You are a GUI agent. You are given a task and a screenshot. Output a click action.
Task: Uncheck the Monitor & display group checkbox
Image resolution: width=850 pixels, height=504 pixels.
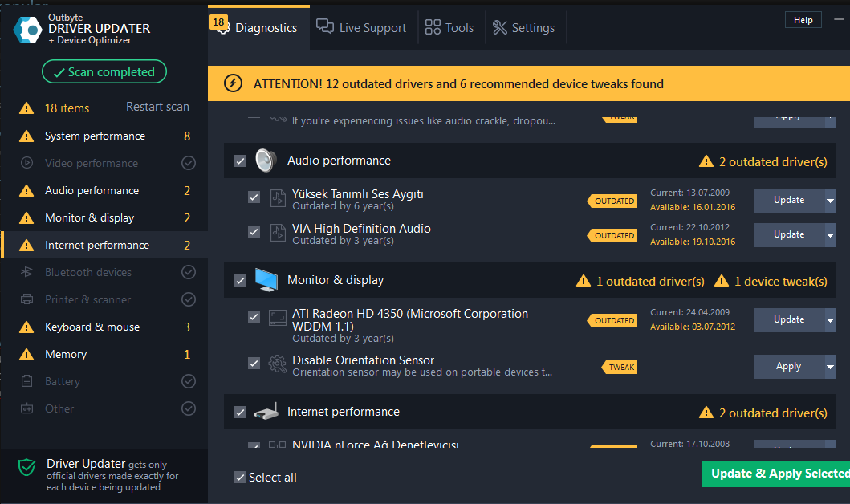[x=240, y=281]
